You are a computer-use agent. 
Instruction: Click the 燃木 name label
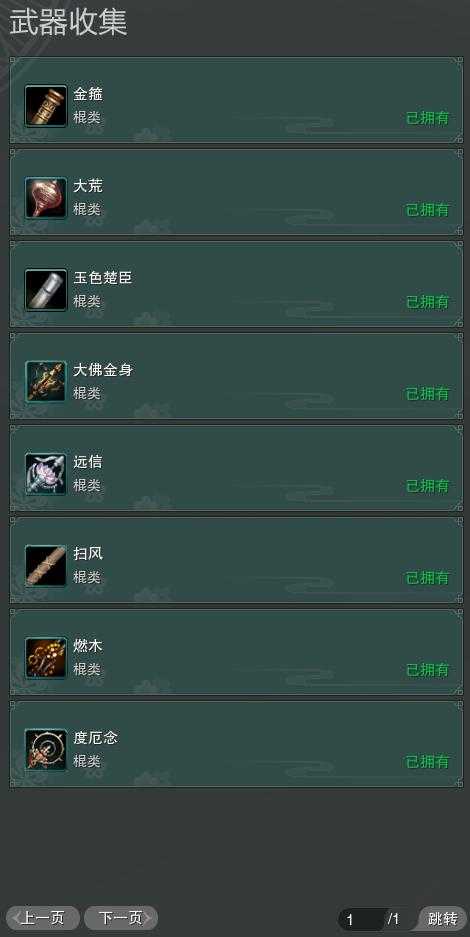click(x=88, y=647)
